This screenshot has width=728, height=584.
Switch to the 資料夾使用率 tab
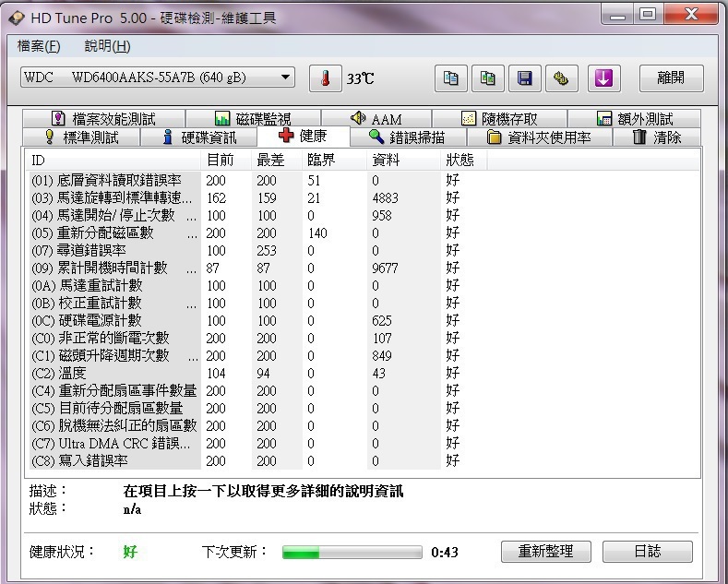point(539,137)
